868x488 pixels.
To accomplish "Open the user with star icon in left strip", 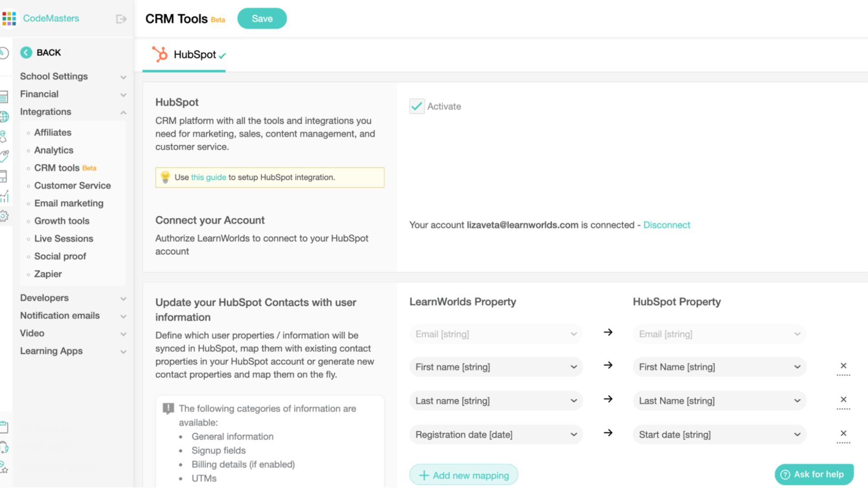I will click(4, 467).
